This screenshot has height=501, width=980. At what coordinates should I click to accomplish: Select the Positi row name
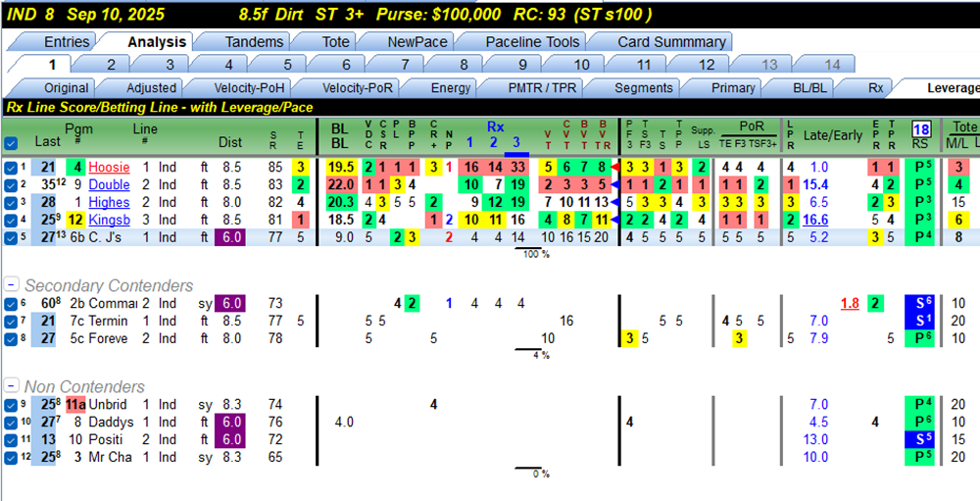click(x=108, y=439)
